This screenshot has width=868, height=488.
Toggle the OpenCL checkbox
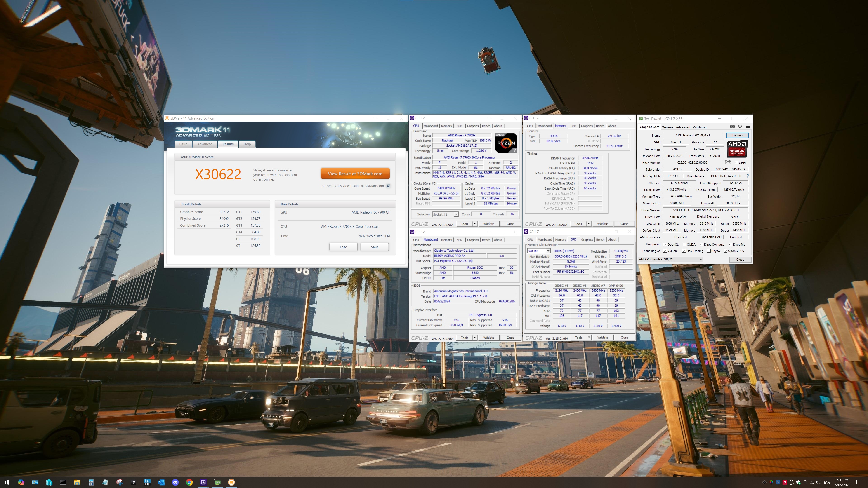(x=665, y=244)
